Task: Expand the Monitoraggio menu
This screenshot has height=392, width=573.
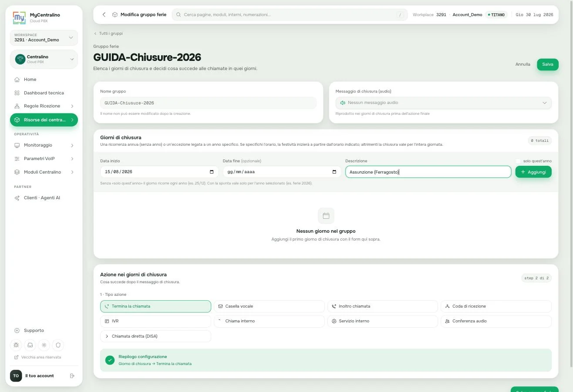Action: tap(44, 145)
